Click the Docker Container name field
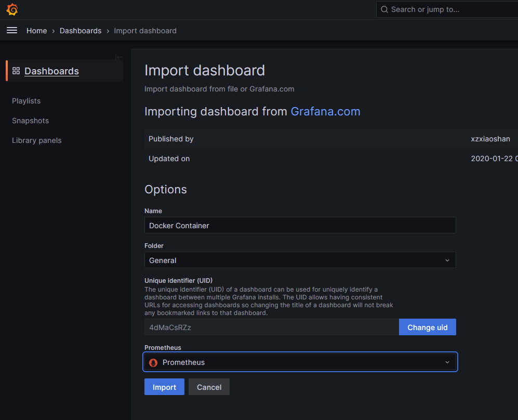The height and width of the screenshot is (420, 518). (300, 226)
